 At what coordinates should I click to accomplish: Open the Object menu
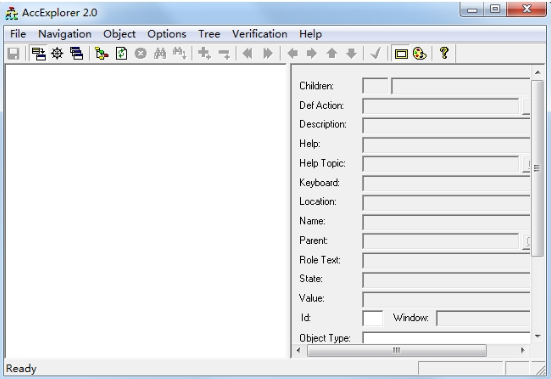[x=119, y=34]
